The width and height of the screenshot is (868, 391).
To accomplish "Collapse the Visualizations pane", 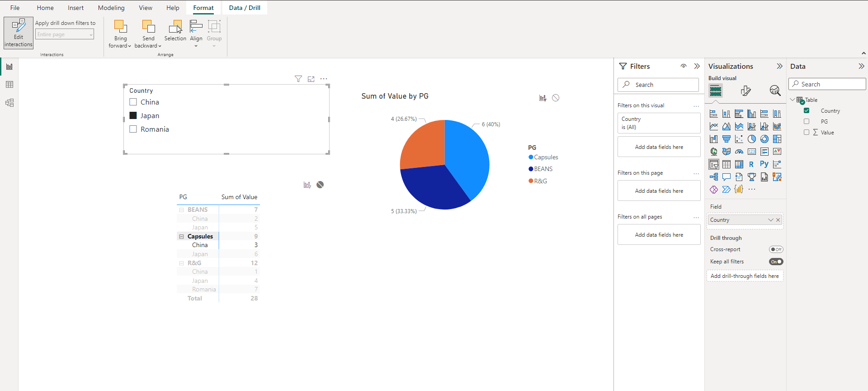I will click(x=779, y=66).
